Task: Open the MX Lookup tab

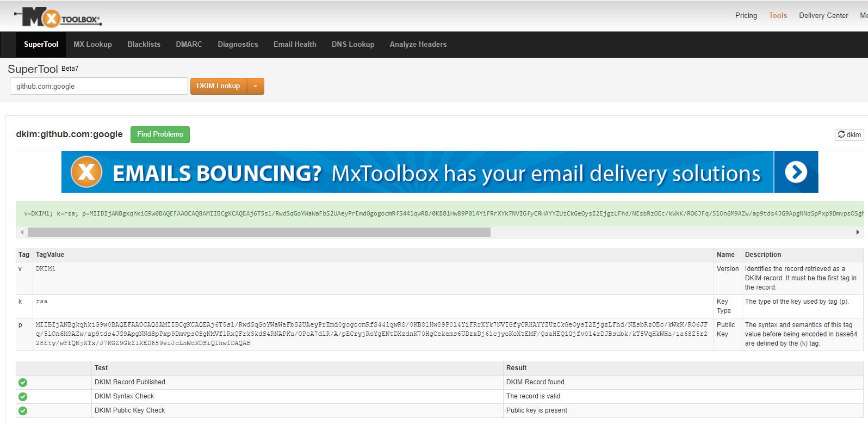Action: pos(92,45)
